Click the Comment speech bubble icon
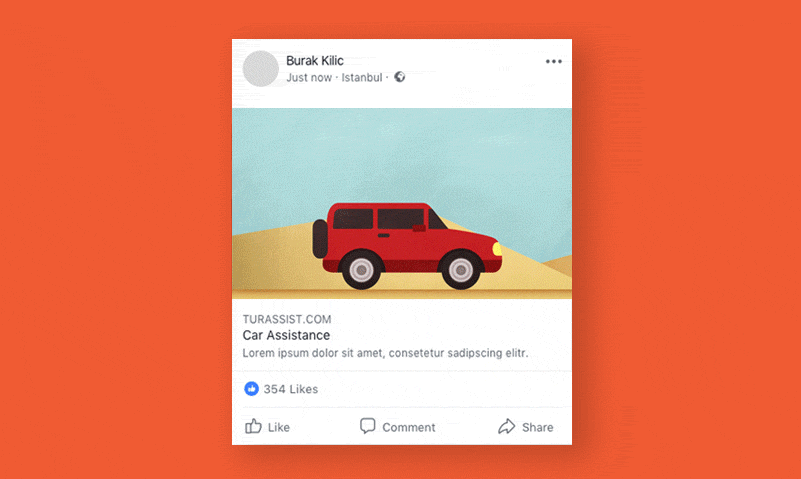801x479 pixels. (367, 426)
